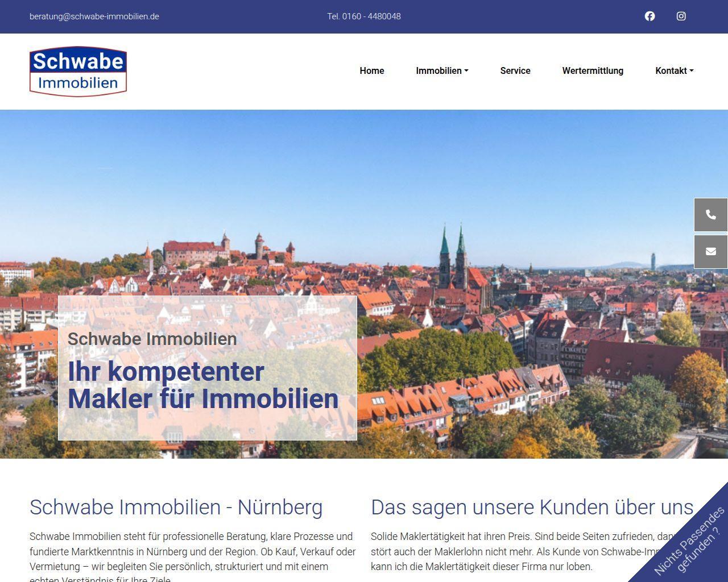This screenshot has width=728, height=582.
Task: Click the 'Schwabe Immobilien steht für professionelle' paragraph
Action: pyautogui.click(x=193, y=557)
